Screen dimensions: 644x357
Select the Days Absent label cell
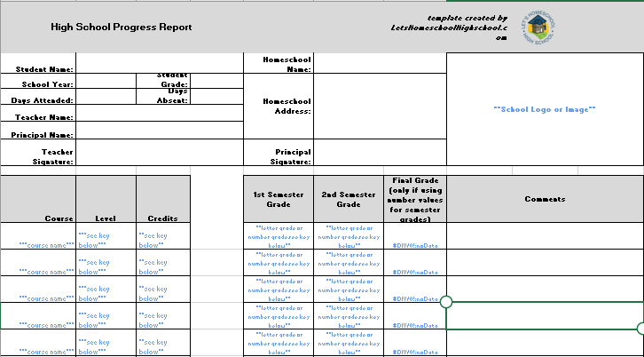163,97
